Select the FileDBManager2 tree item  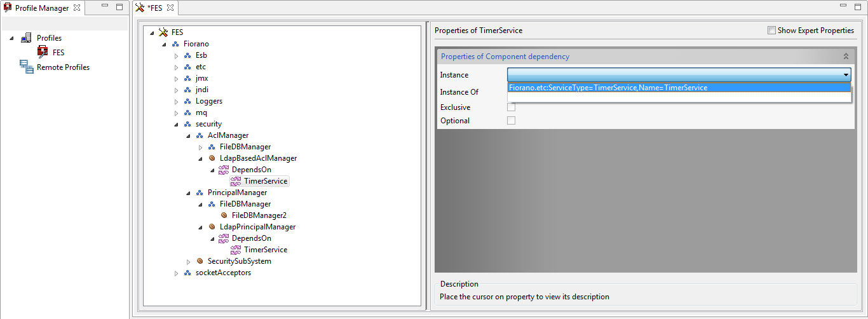click(x=259, y=215)
